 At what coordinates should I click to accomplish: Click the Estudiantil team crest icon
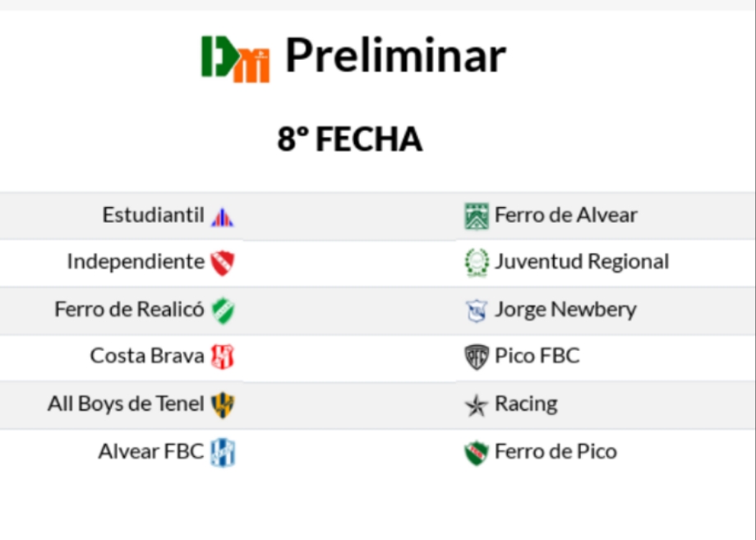[222, 216]
